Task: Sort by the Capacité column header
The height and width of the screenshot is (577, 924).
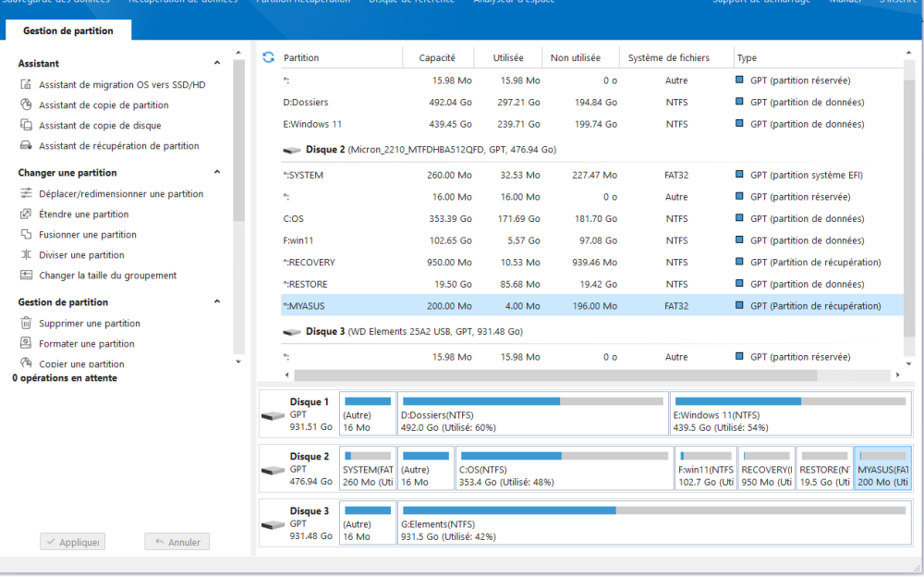Action: [x=438, y=57]
